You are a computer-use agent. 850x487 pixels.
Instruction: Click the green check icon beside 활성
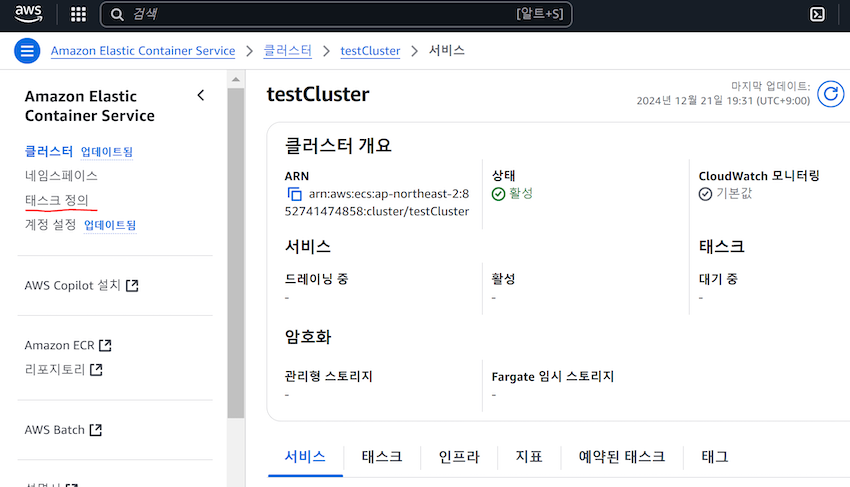tap(498, 194)
